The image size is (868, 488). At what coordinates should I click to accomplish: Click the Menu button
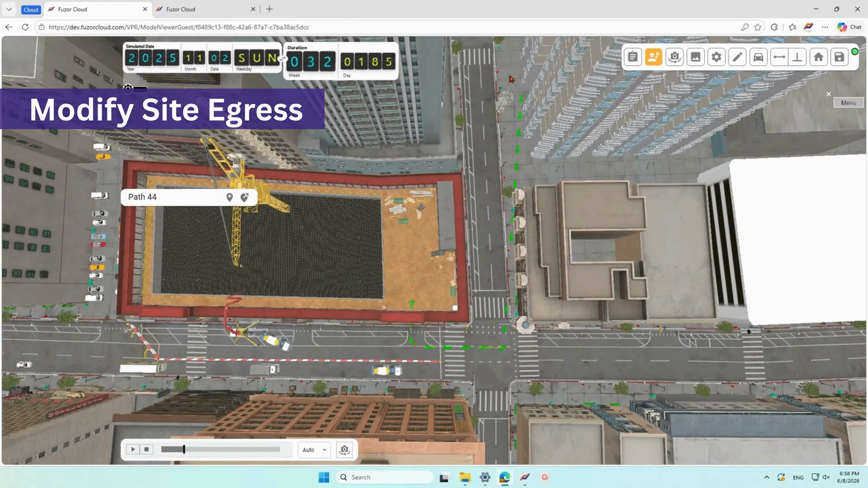click(x=848, y=102)
